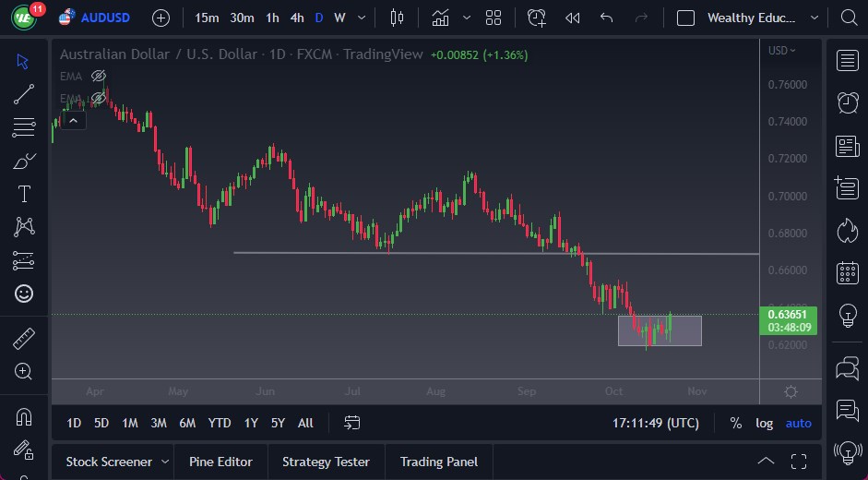The height and width of the screenshot is (480, 868).
Task: Switch to the Pine Editor tab
Action: 221,462
